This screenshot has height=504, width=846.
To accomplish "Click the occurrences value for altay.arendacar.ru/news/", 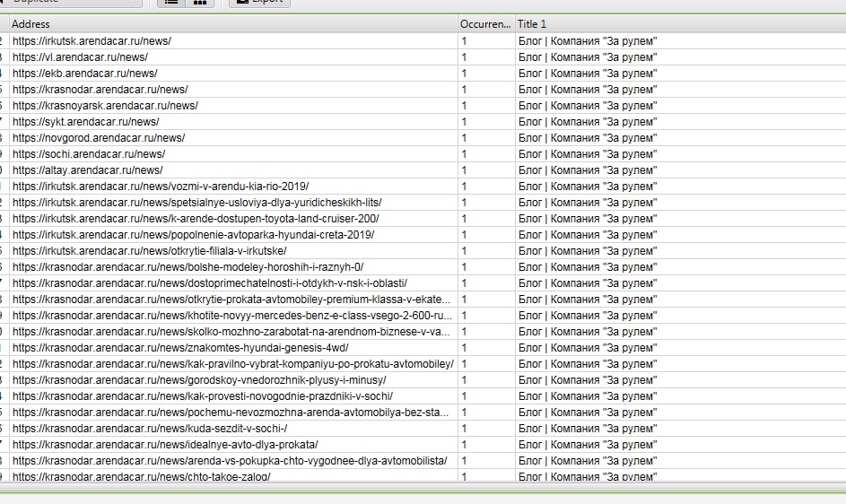I will 464,170.
